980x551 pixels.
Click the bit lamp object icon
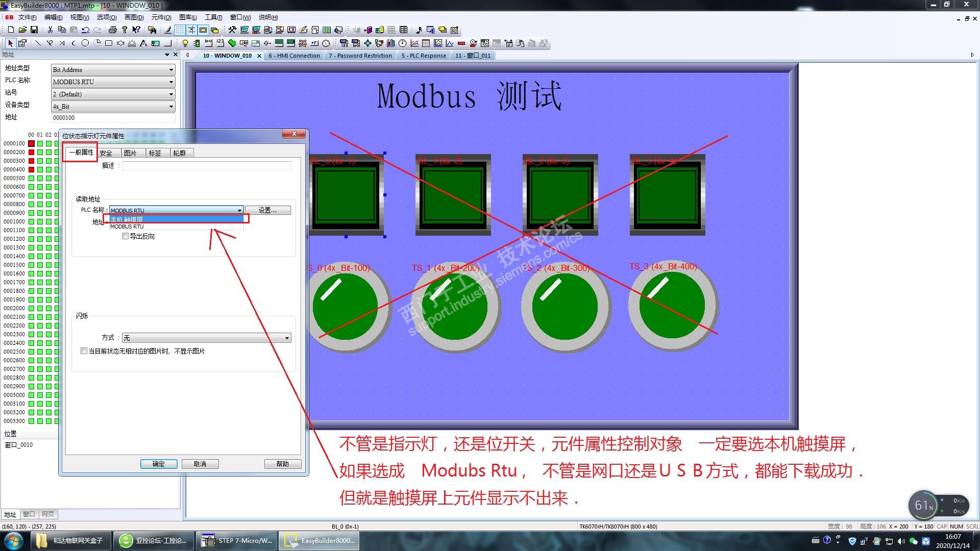[x=185, y=43]
